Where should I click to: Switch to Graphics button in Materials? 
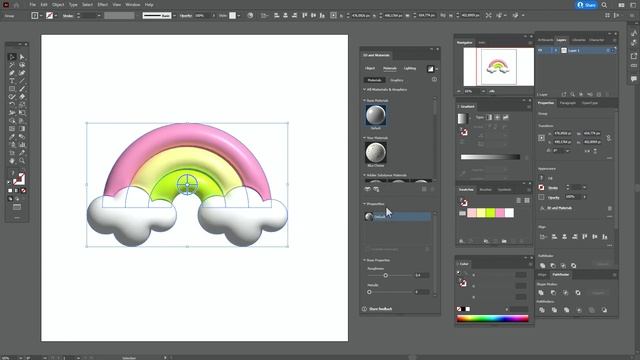(397, 80)
